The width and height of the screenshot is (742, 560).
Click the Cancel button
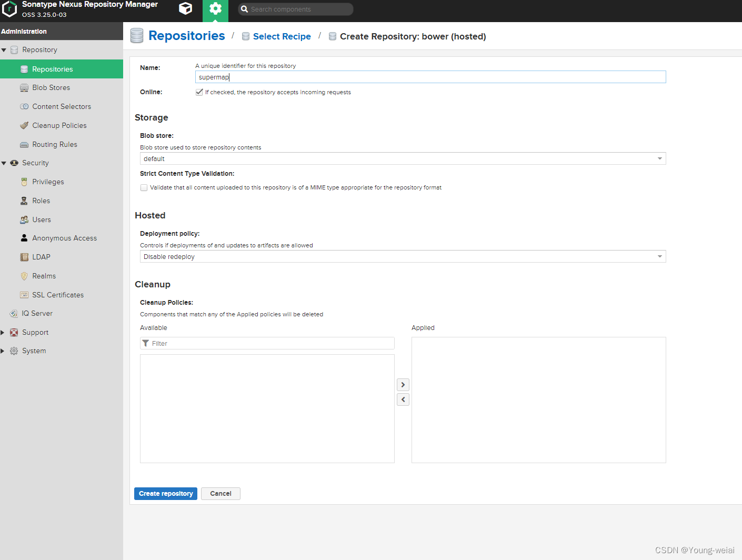tap(220, 494)
